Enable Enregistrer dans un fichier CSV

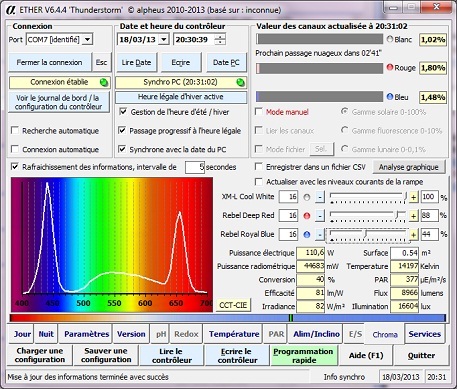pos(259,166)
